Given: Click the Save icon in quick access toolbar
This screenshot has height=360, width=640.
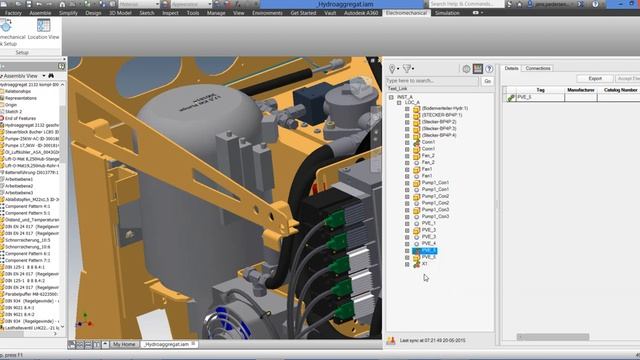Looking at the screenshot, I should tap(29, 4).
